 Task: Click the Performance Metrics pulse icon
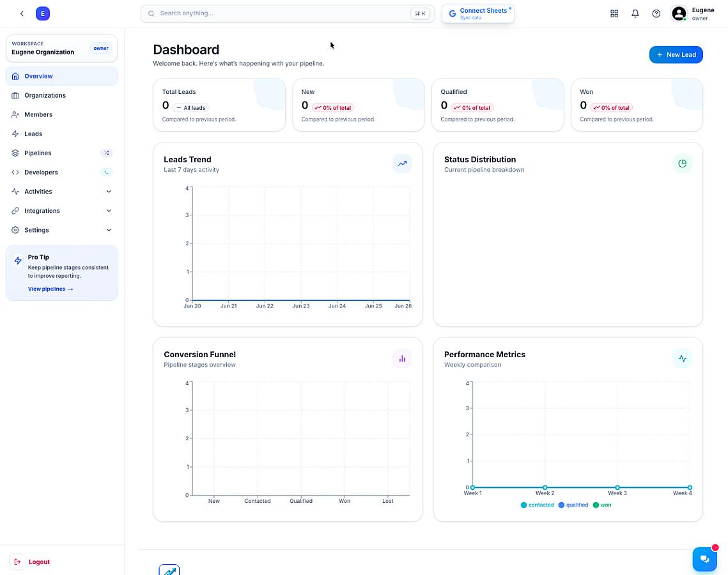pyautogui.click(x=682, y=358)
